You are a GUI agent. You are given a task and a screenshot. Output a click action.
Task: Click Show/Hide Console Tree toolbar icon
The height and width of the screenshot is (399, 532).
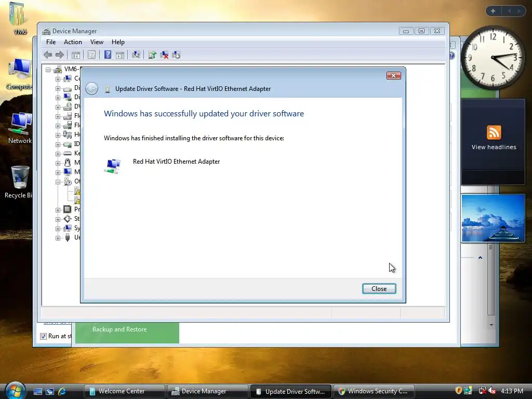pyautogui.click(x=76, y=55)
